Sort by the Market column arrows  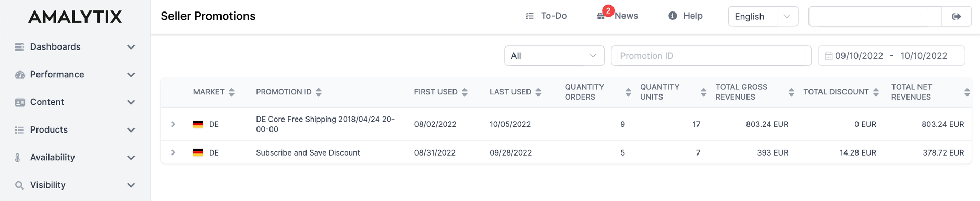(231, 92)
